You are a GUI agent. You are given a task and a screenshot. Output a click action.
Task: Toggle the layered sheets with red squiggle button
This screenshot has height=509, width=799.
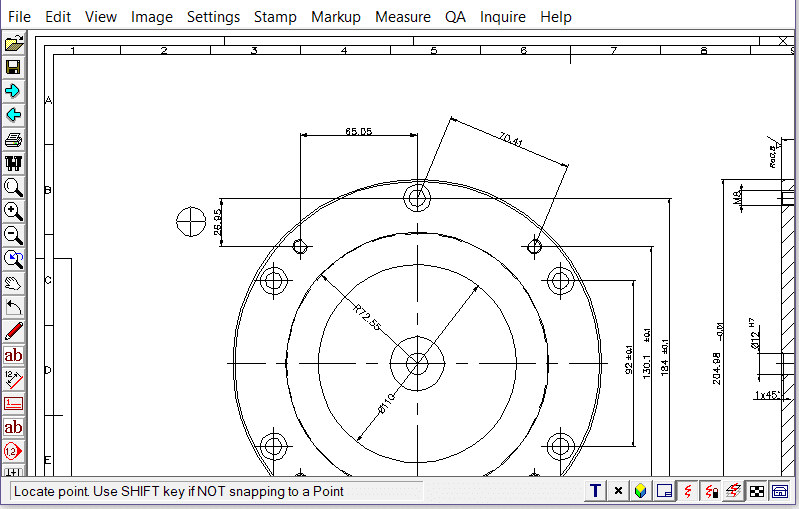(734, 491)
